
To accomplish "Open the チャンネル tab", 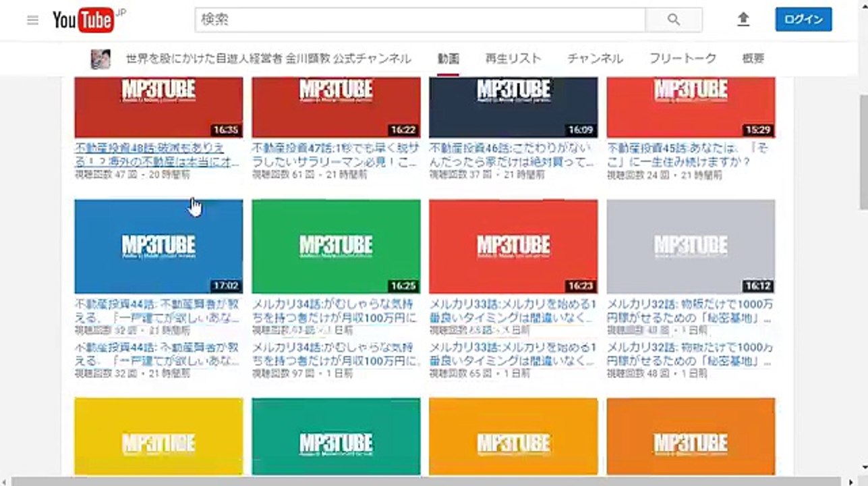I will coord(595,59).
